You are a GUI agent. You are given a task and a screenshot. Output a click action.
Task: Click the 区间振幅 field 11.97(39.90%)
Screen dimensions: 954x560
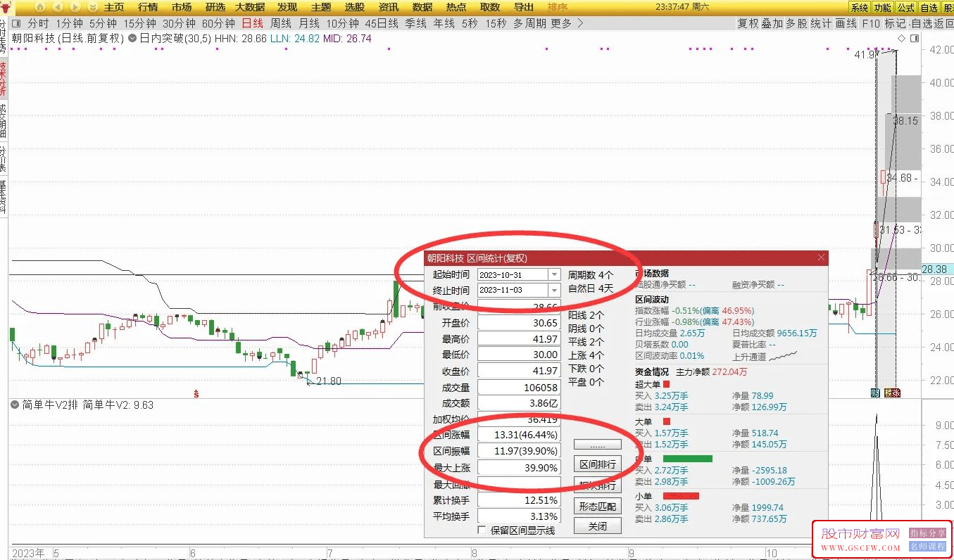click(519, 451)
